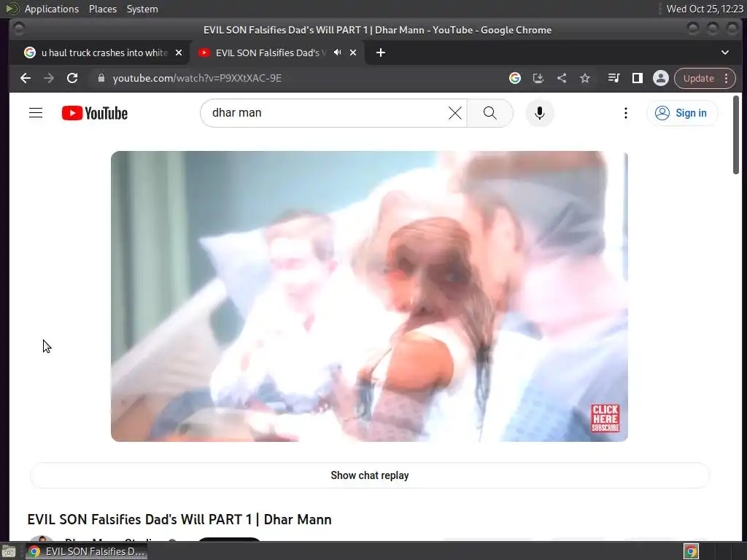747x560 pixels.
Task: Open the System menu
Action: 142,9
